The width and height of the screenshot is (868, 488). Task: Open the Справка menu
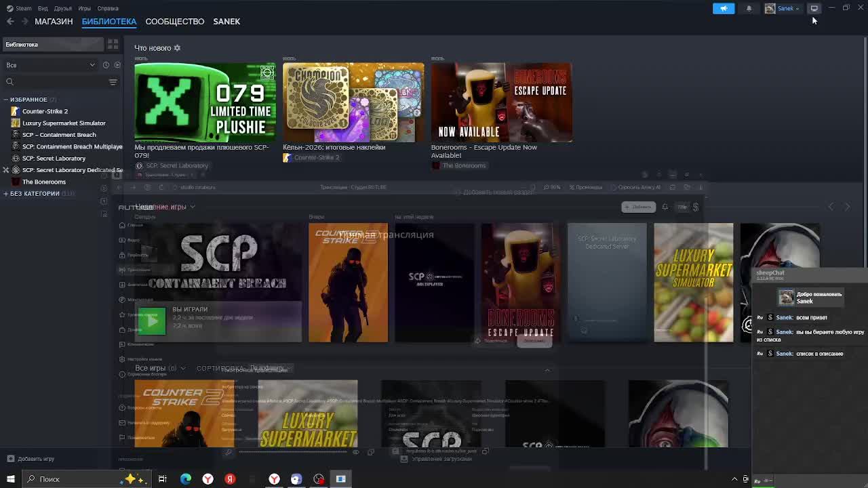click(x=108, y=8)
